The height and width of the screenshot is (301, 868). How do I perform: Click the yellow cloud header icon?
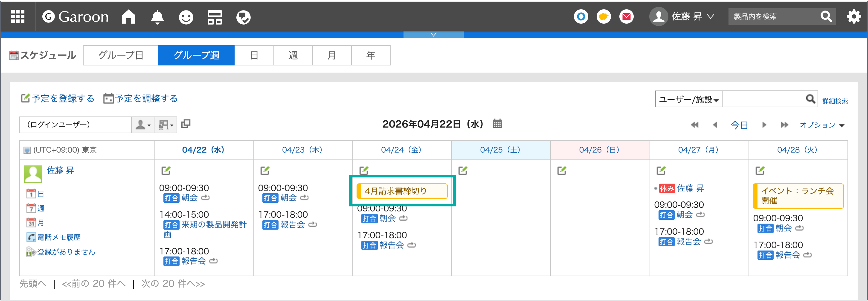[x=603, y=16]
